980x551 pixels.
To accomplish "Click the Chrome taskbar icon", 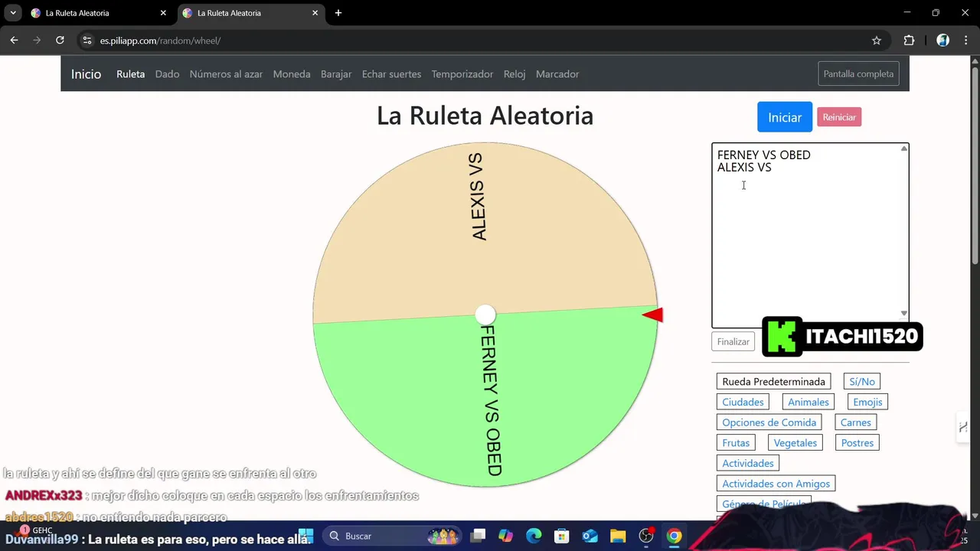I will [x=674, y=536].
